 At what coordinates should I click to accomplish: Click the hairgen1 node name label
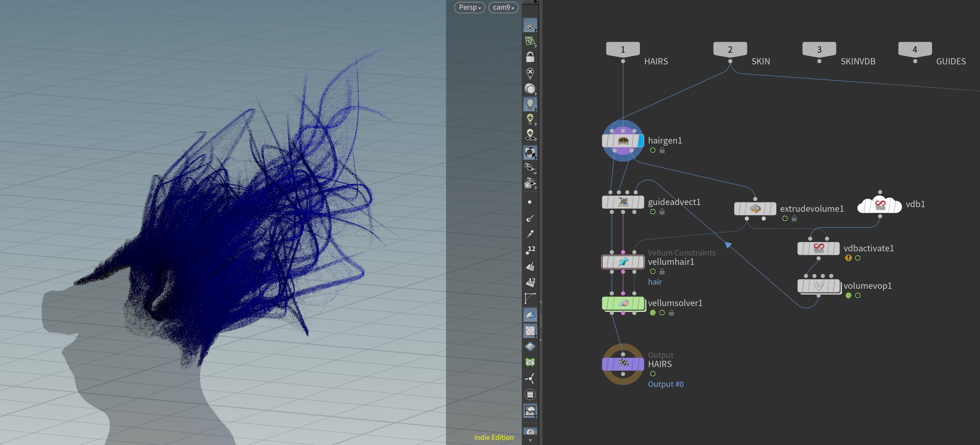(x=665, y=141)
